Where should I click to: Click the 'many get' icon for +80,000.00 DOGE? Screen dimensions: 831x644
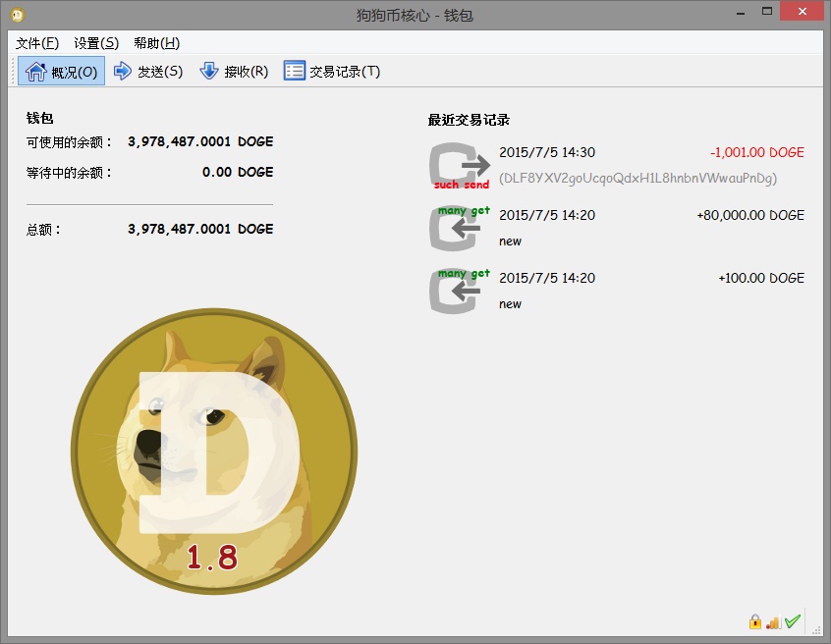coord(460,229)
